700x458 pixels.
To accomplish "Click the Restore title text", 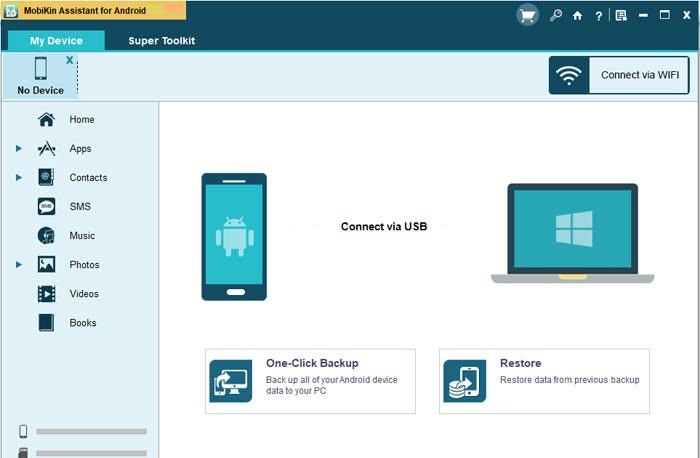I will tap(521, 363).
